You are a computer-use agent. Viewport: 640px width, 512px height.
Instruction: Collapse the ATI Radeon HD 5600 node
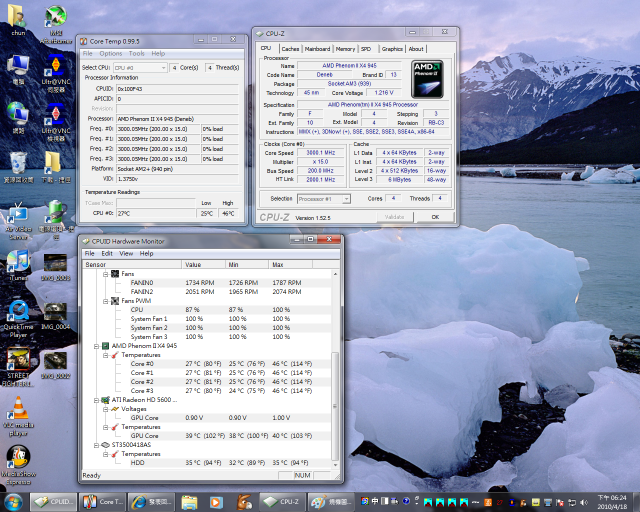pos(96,400)
